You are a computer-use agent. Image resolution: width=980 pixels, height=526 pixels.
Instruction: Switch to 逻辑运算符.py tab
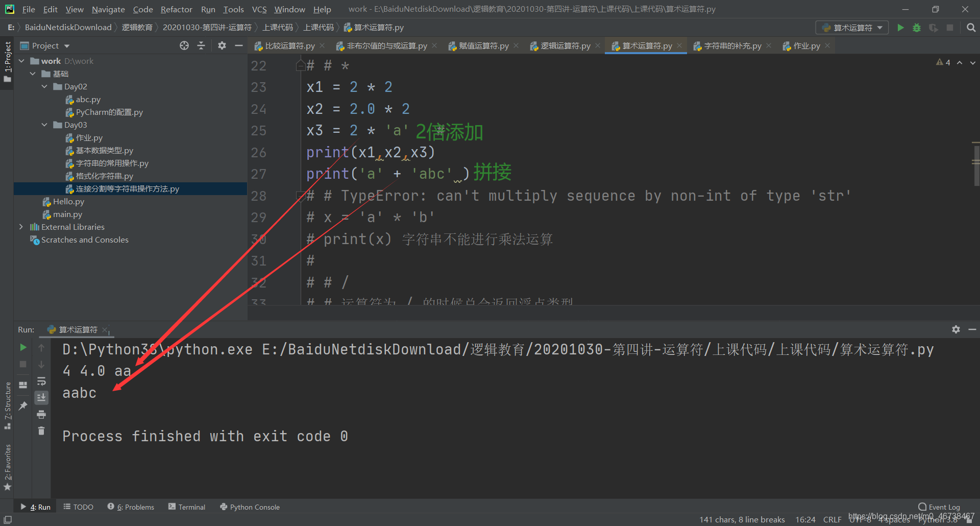tap(565, 46)
